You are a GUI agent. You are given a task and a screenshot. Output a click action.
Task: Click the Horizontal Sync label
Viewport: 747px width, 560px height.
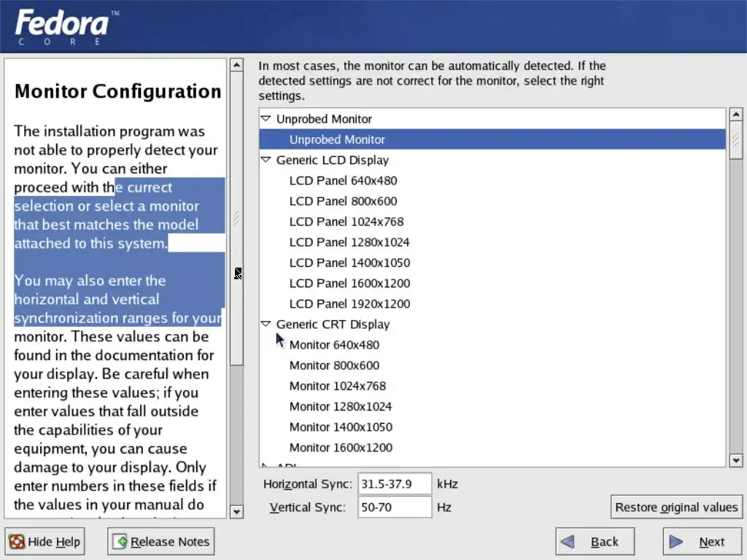308,484
